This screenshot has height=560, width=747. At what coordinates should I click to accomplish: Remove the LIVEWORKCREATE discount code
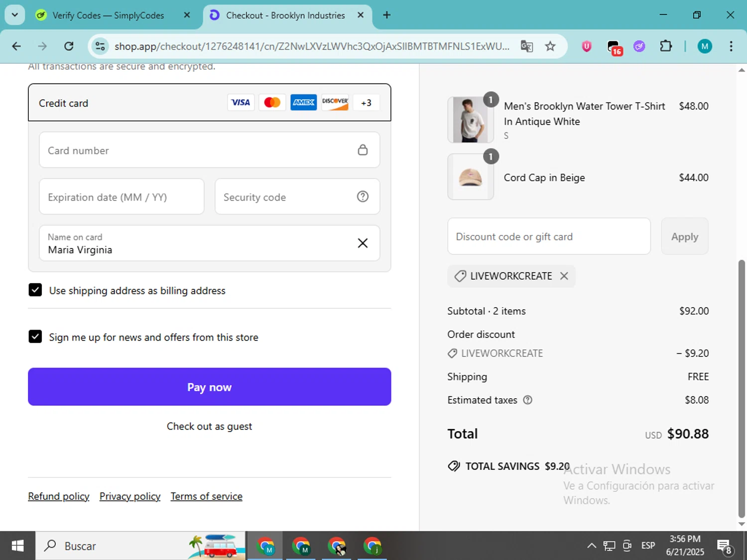click(564, 276)
